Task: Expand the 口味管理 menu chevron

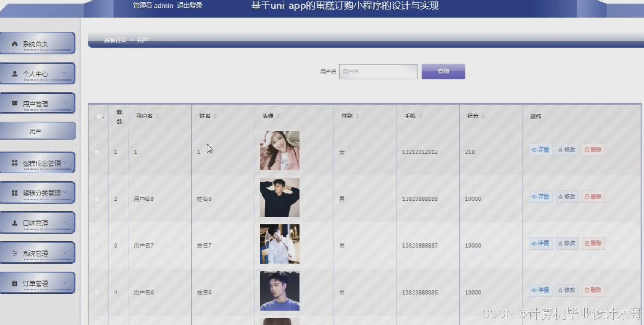Action: (x=65, y=222)
